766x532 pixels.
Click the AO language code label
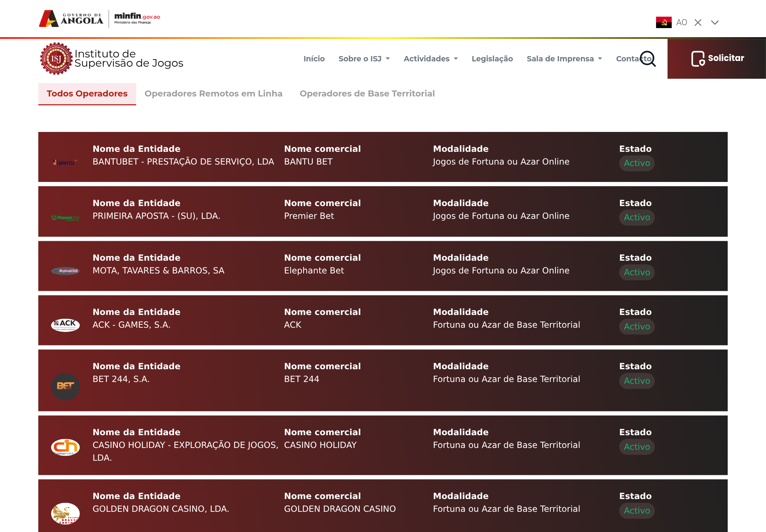(x=681, y=22)
